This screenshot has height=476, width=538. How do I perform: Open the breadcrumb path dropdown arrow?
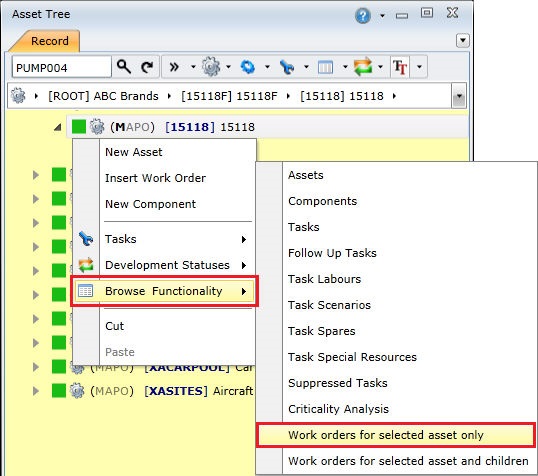coord(459,96)
